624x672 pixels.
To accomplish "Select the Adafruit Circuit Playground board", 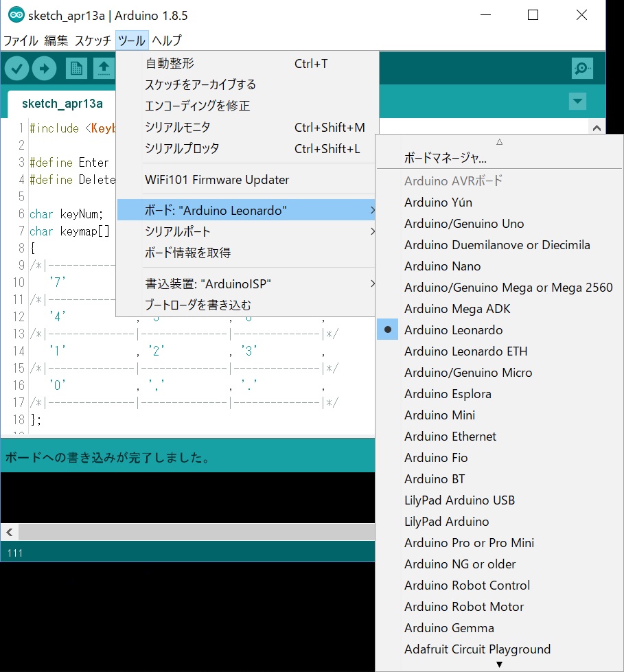I will click(499, 649).
